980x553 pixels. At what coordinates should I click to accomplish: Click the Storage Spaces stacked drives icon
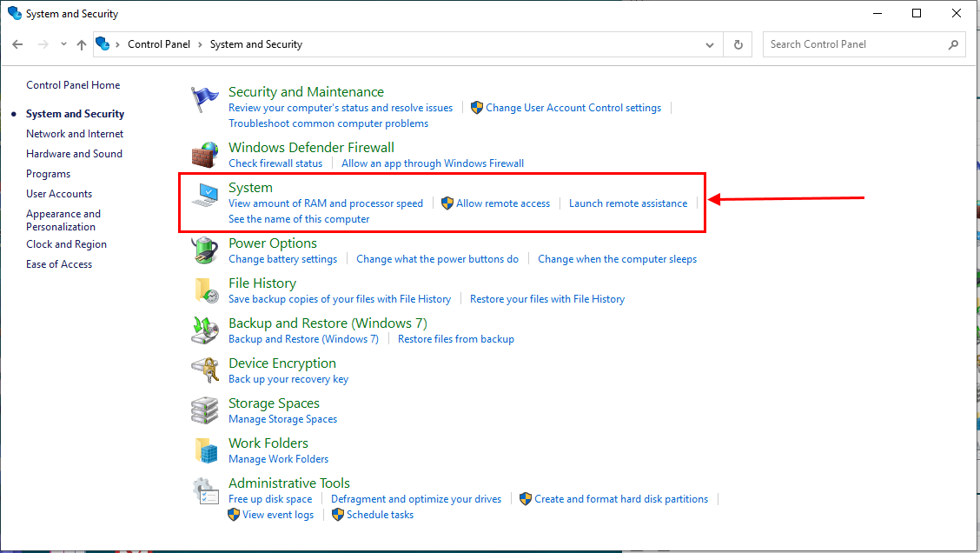pos(204,410)
